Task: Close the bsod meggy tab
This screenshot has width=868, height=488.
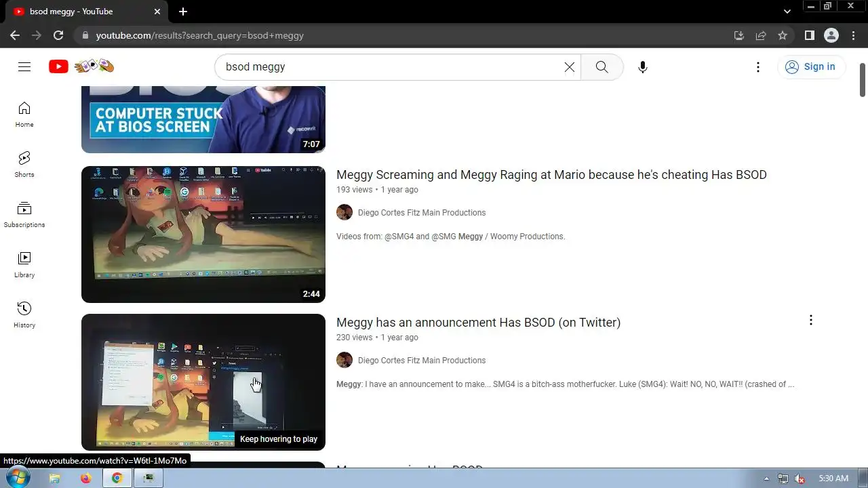Action: click(x=157, y=12)
